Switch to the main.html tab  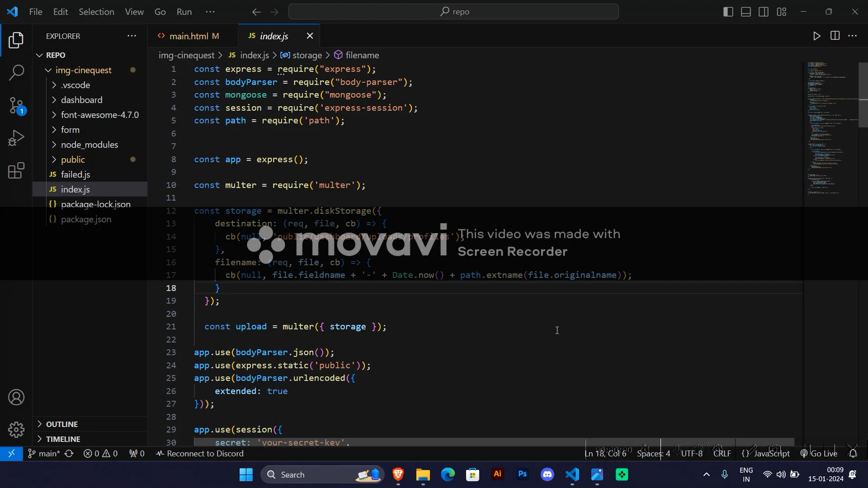tap(189, 36)
